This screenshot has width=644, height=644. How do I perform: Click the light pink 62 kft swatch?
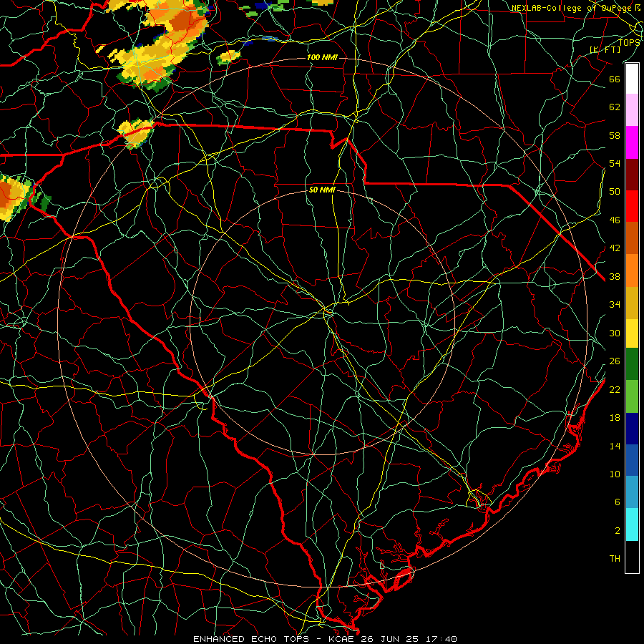(x=632, y=110)
